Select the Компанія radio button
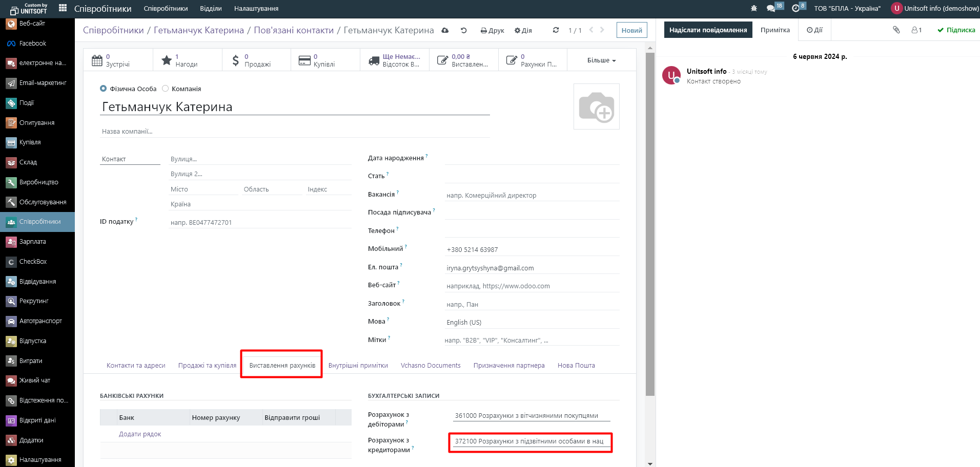Image resolution: width=980 pixels, height=467 pixels. [165, 89]
